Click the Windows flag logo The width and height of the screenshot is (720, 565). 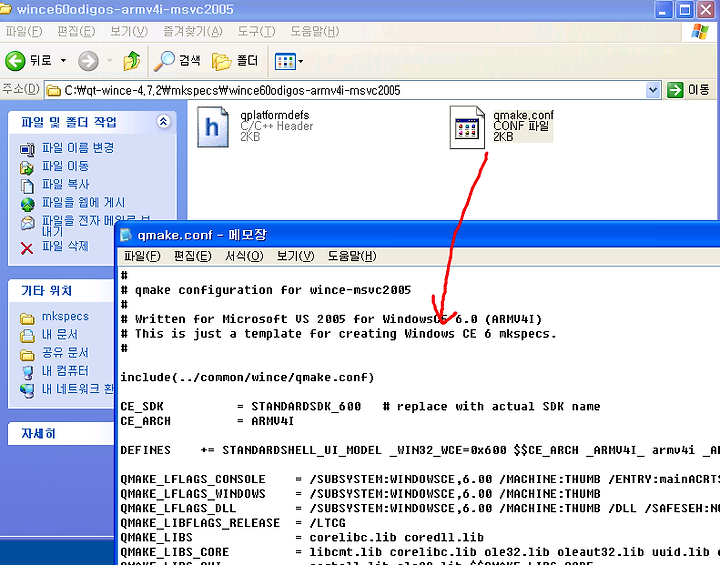point(700,31)
